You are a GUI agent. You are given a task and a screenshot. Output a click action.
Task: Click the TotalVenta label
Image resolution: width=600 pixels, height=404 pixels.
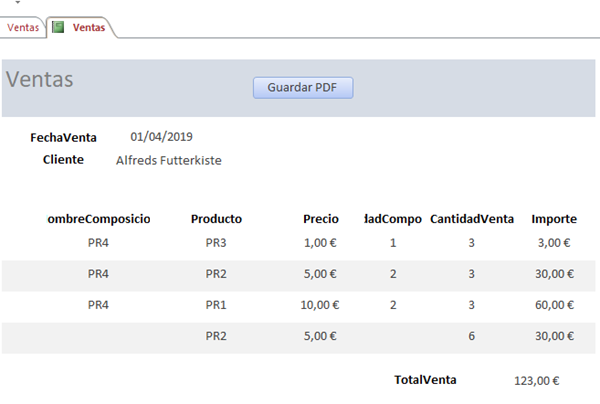coord(425,380)
